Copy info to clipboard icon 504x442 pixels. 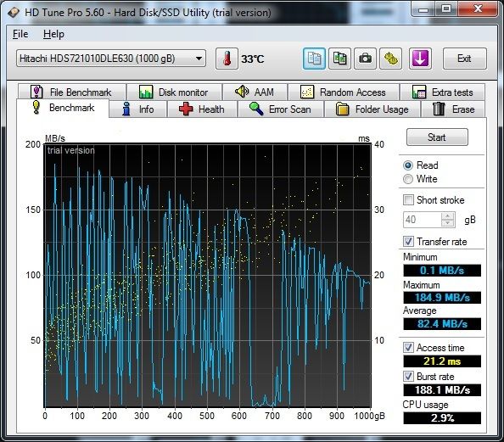[314, 59]
